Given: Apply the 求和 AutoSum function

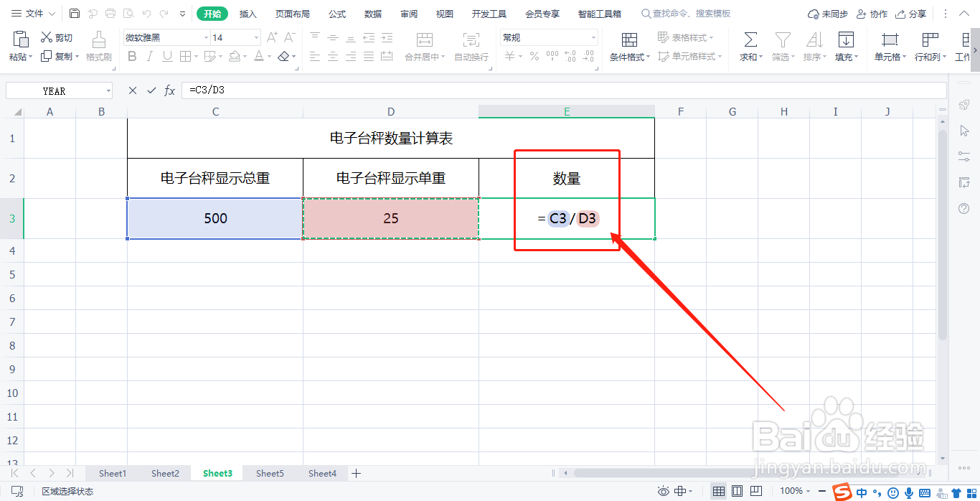Looking at the screenshot, I should (749, 45).
